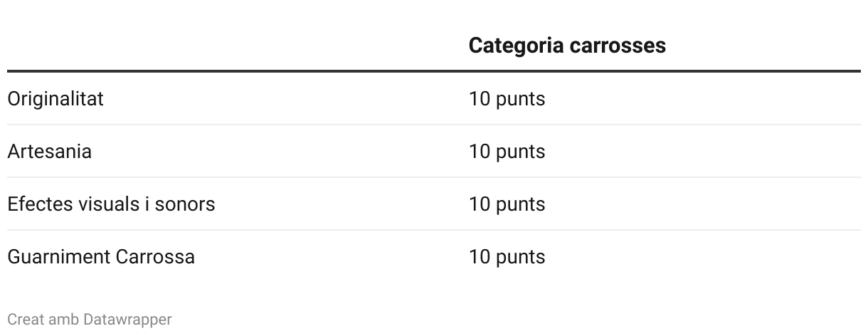Click the word 'Datawrapper' in the footer
868x336 pixels.
click(127, 320)
